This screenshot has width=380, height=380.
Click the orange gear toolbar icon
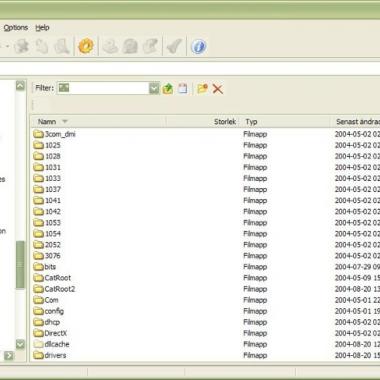(x=86, y=46)
